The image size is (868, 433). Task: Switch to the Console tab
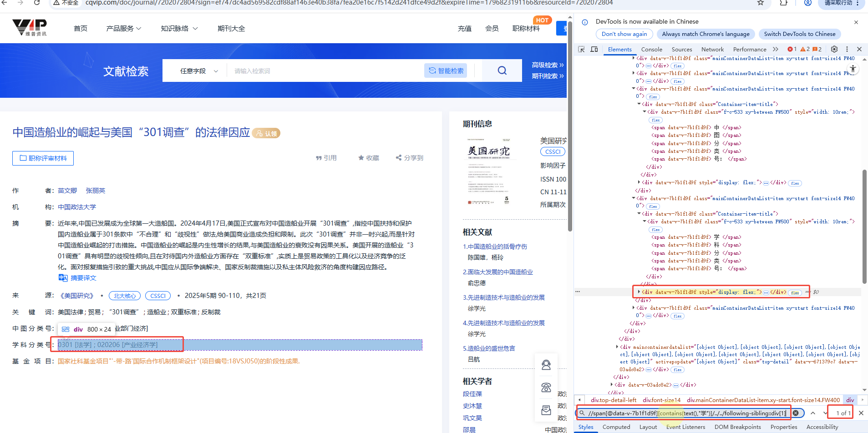click(x=652, y=49)
